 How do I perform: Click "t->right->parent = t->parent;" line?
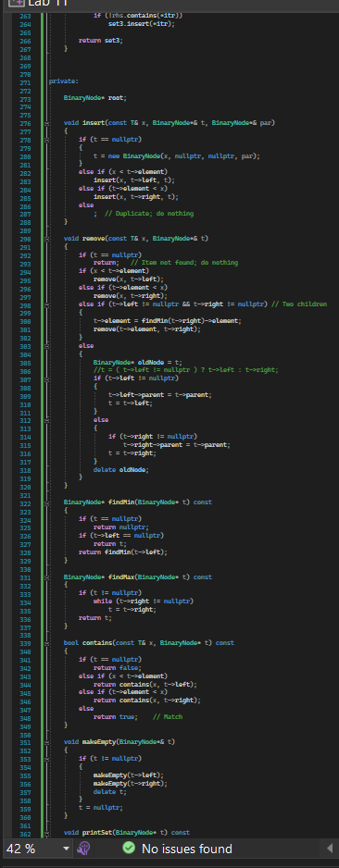pos(177,444)
